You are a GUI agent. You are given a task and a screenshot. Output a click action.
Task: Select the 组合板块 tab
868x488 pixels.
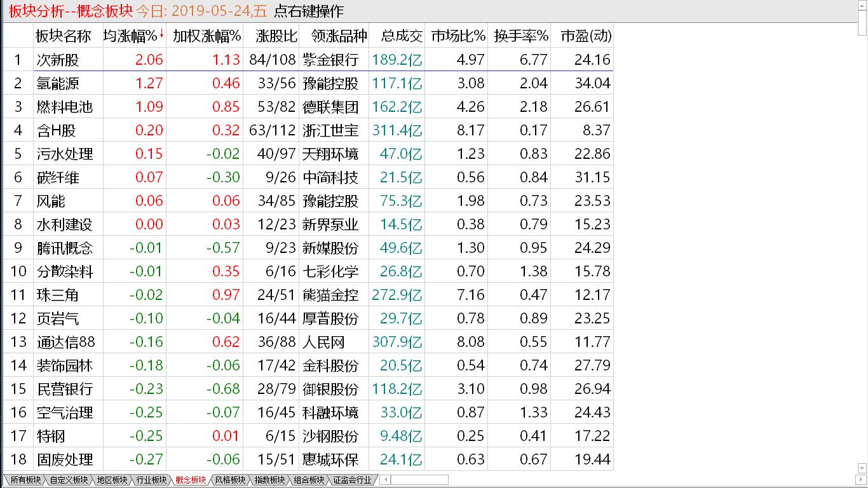(x=309, y=480)
